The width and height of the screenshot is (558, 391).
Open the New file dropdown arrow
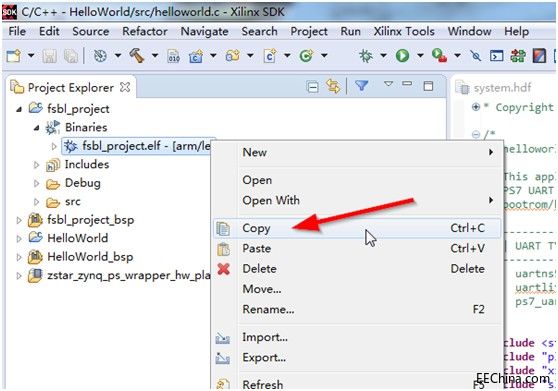pos(31,56)
